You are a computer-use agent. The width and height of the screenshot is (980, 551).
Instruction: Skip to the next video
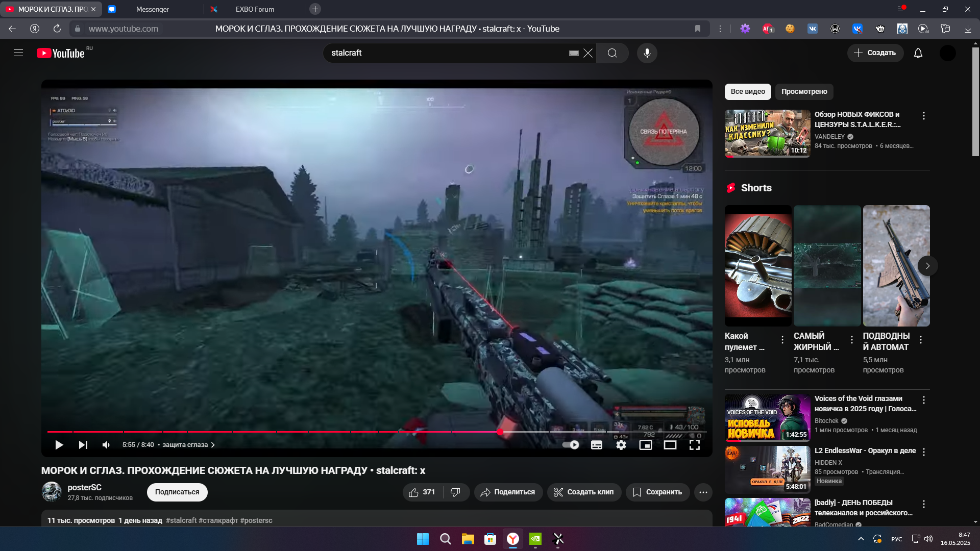pyautogui.click(x=83, y=445)
